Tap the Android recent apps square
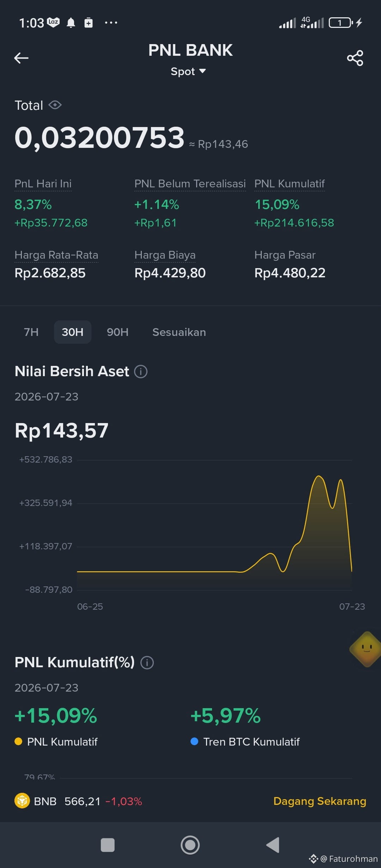 [108, 845]
